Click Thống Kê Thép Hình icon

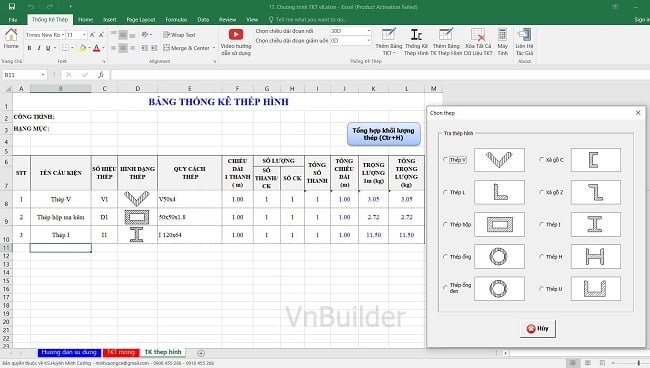[416, 35]
